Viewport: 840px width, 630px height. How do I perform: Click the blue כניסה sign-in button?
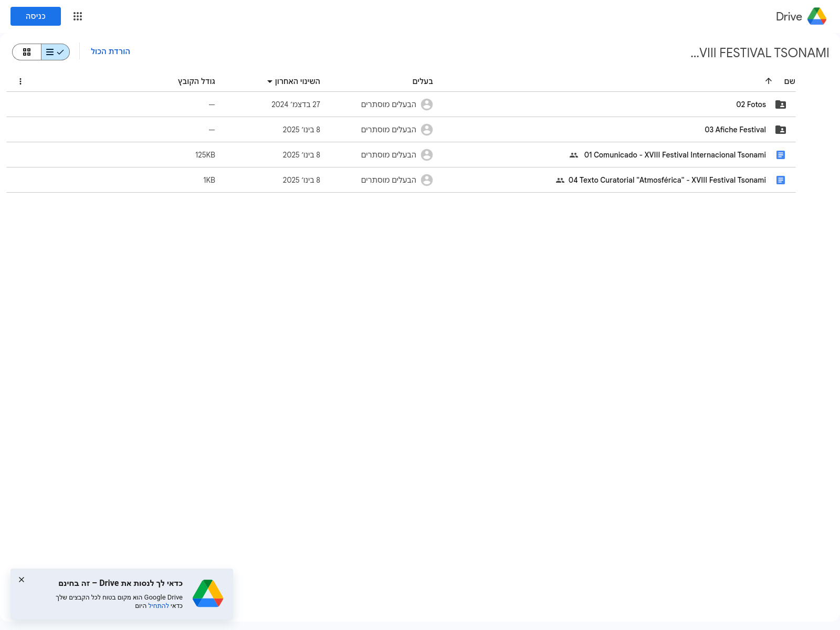(36, 16)
